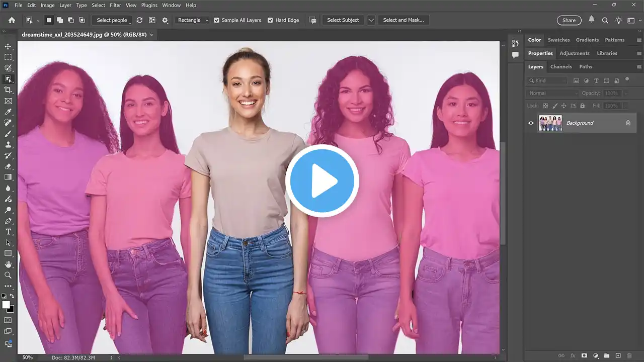The width and height of the screenshot is (644, 362).
Task: Switch to the Channels tab
Action: [x=561, y=66]
